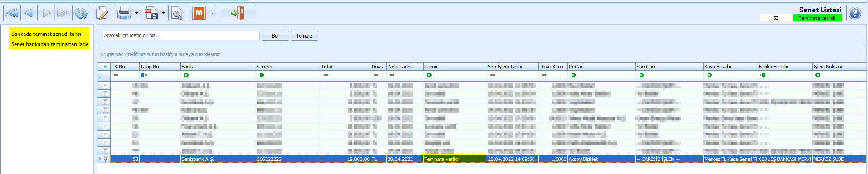Sort by Seri No column header
Image resolution: width=868 pixels, height=174 pixels.
tap(288, 67)
